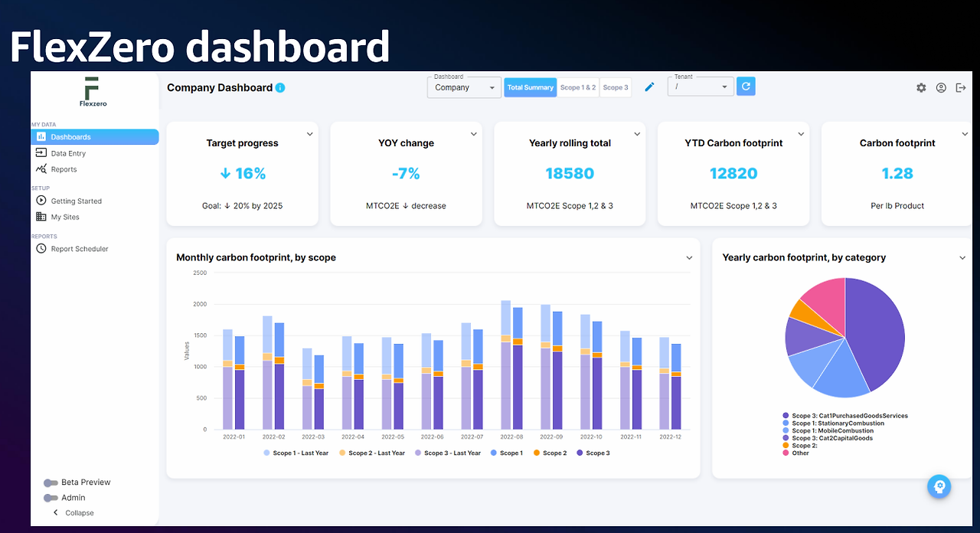Switch to the Total Summary tab
This screenshot has width=980, height=533.
[530, 87]
